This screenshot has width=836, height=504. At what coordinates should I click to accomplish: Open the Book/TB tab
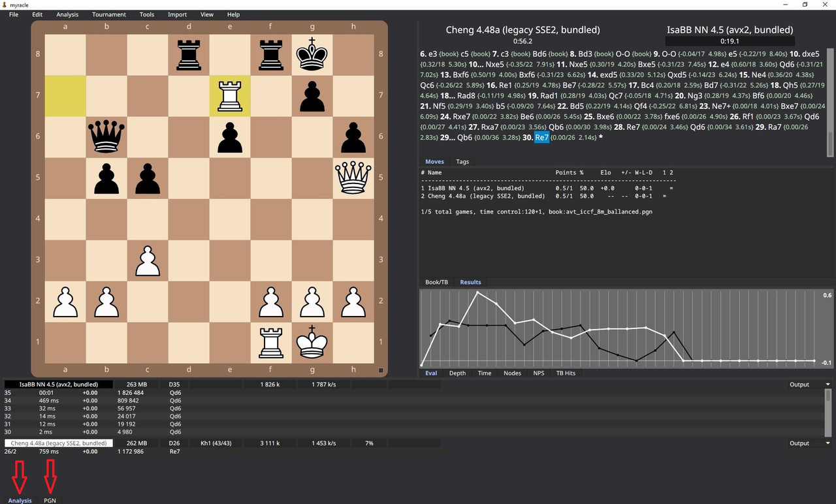pos(436,282)
